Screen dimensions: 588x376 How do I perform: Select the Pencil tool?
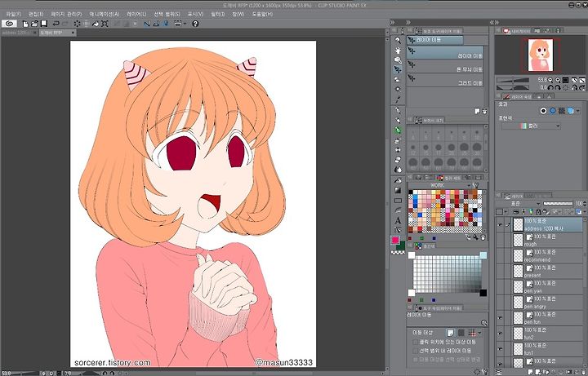398,120
